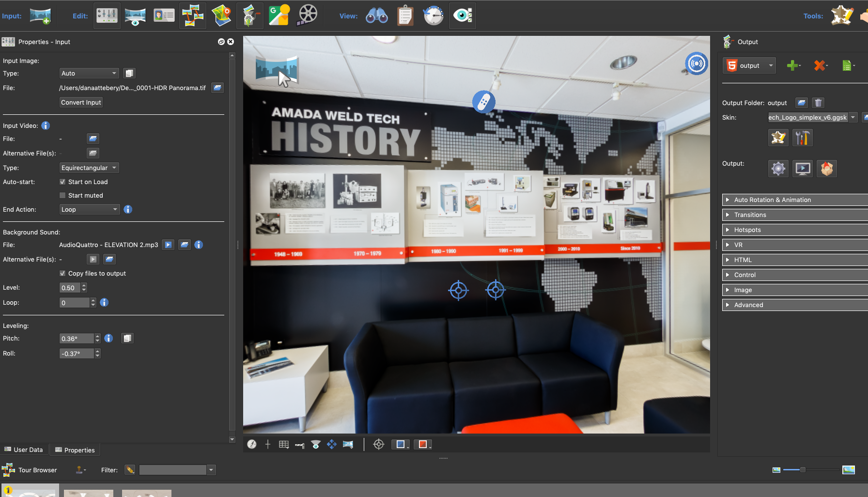Delete the output folder with the trash icon

[x=818, y=103]
